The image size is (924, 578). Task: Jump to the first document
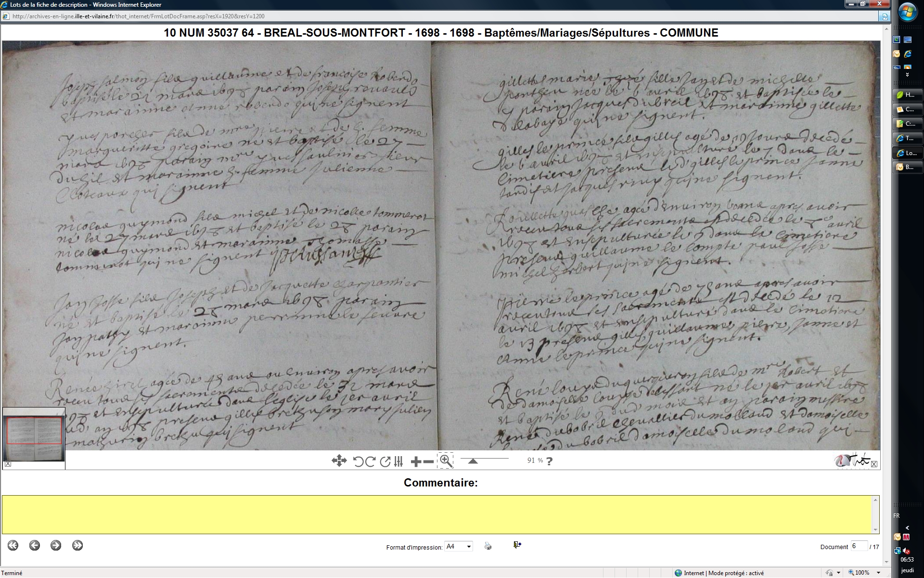13,545
